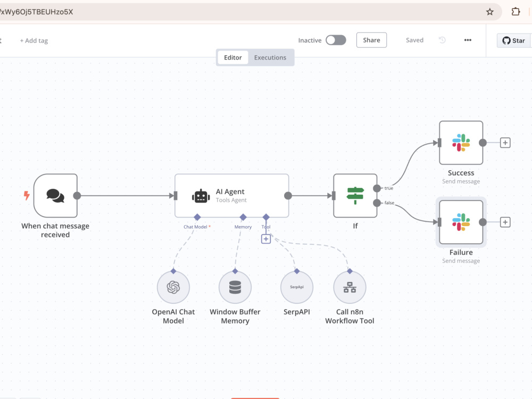Click the If node input connector
Viewport: 532px width, 399px height.
point(334,195)
